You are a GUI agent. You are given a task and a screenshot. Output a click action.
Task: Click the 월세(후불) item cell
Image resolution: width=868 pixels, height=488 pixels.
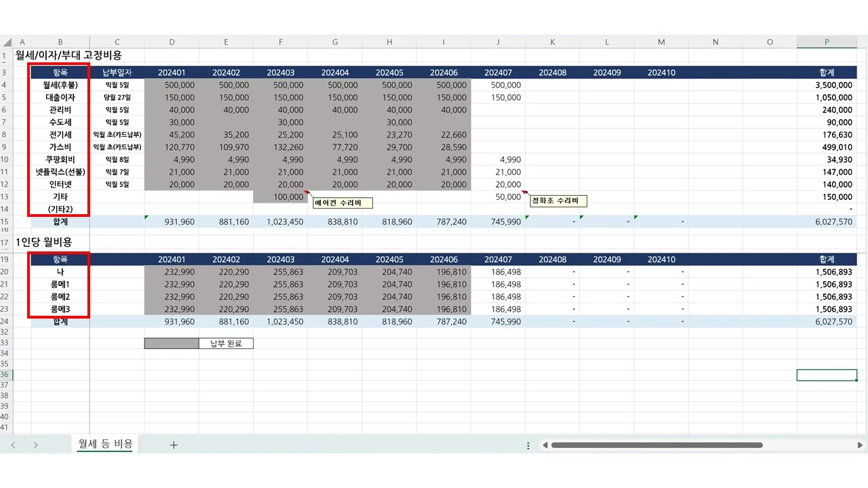(x=60, y=85)
